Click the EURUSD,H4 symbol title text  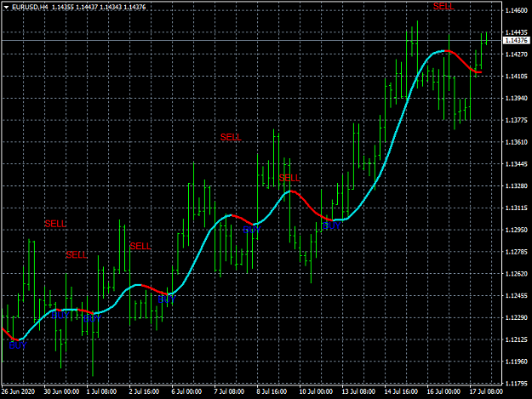pos(30,7)
